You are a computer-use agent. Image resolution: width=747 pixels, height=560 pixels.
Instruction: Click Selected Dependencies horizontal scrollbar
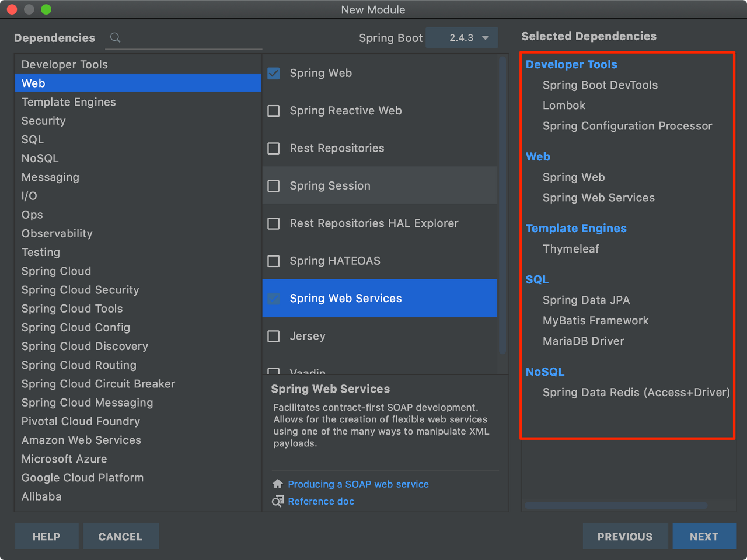[x=616, y=505]
